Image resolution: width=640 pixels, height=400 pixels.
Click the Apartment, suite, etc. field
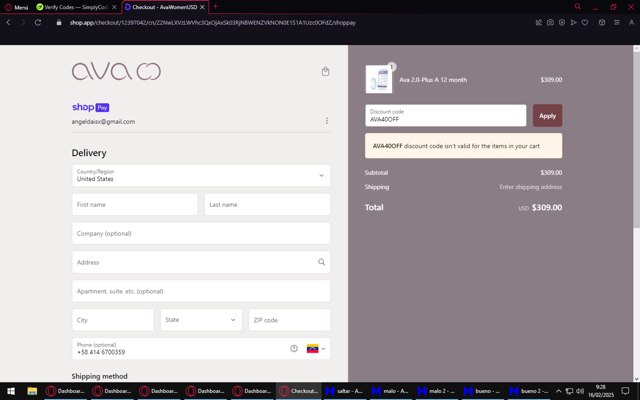point(201,291)
